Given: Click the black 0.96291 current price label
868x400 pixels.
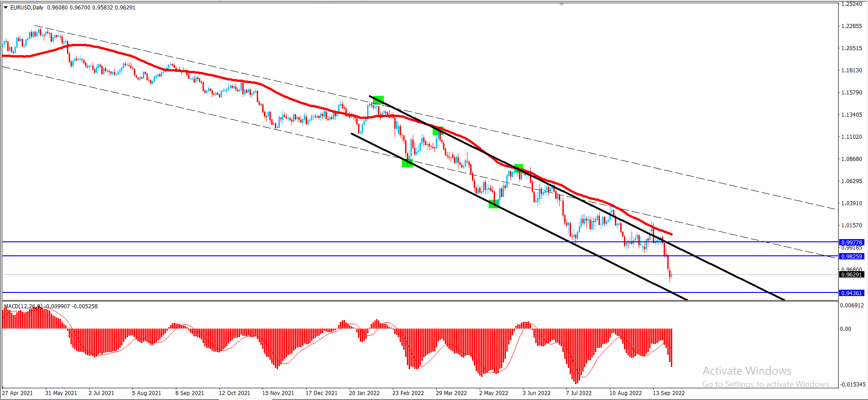Looking at the screenshot, I should 851,274.
